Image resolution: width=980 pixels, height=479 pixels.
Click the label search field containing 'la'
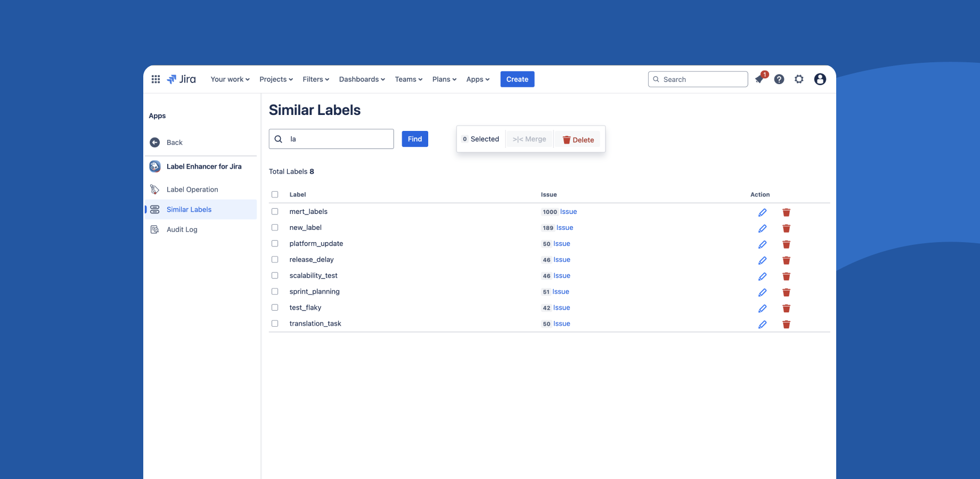click(331, 139)
